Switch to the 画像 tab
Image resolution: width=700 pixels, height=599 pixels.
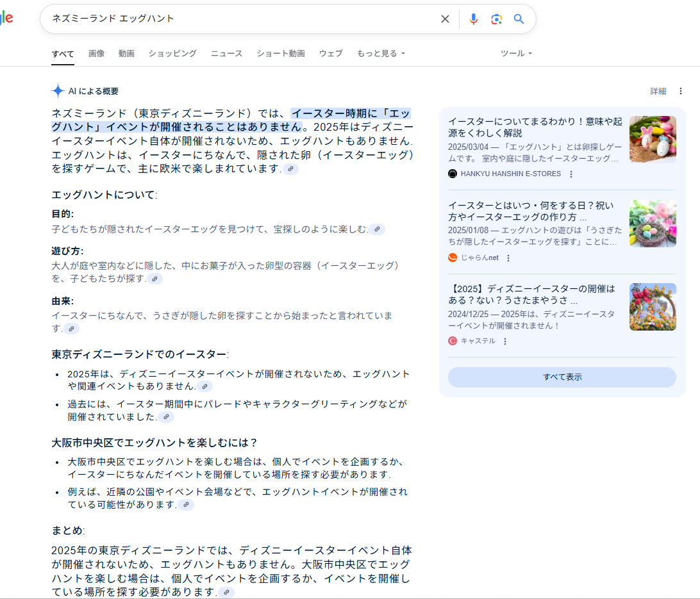[96, 54]
